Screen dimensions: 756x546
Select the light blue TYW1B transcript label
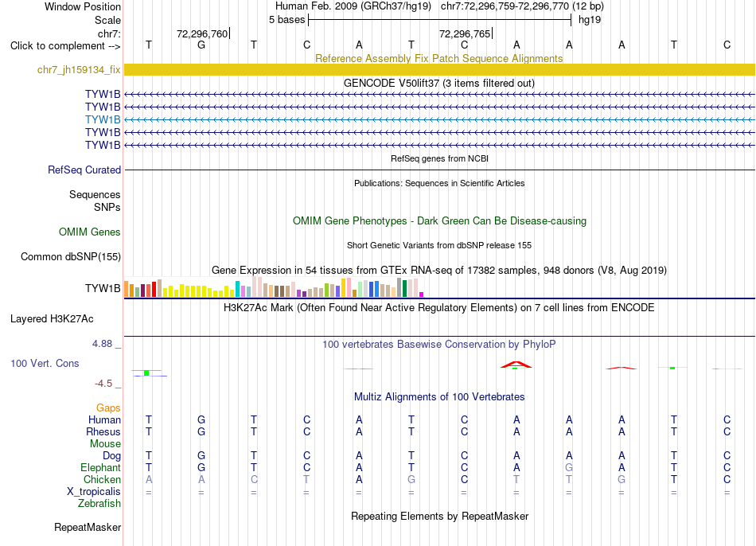[x=103, y=119]
